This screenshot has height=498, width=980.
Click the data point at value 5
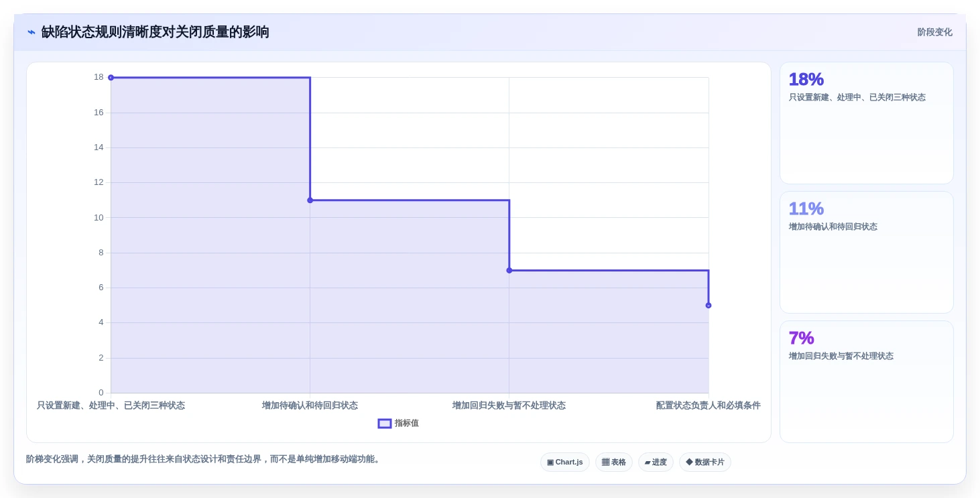709,306
